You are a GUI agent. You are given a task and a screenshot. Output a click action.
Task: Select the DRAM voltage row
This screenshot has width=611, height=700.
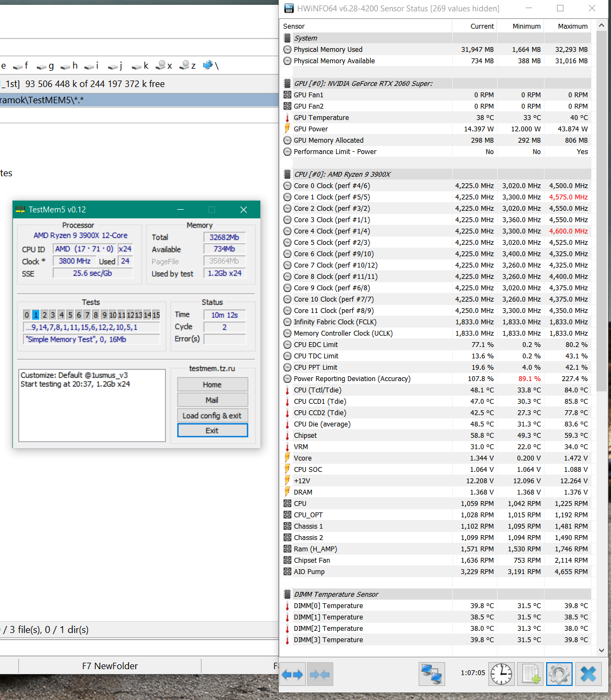435,492
